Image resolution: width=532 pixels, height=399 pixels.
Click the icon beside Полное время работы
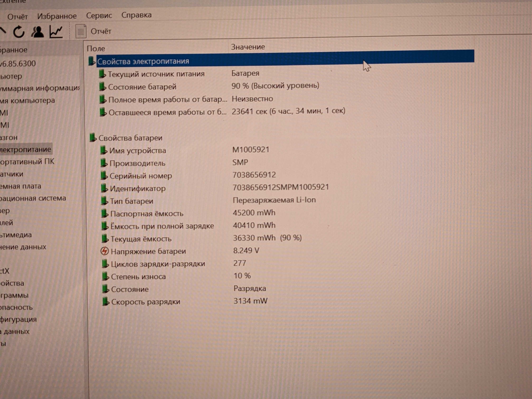pyautogui.click(x=103, y=100)
